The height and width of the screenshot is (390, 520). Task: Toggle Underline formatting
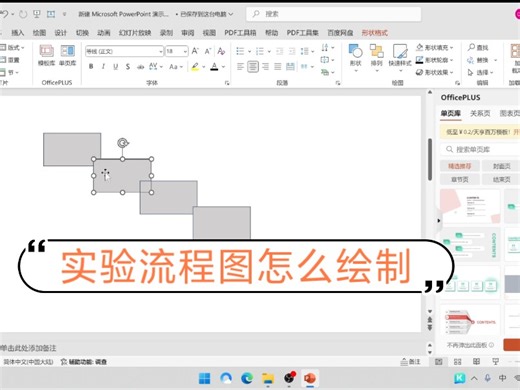115,67
